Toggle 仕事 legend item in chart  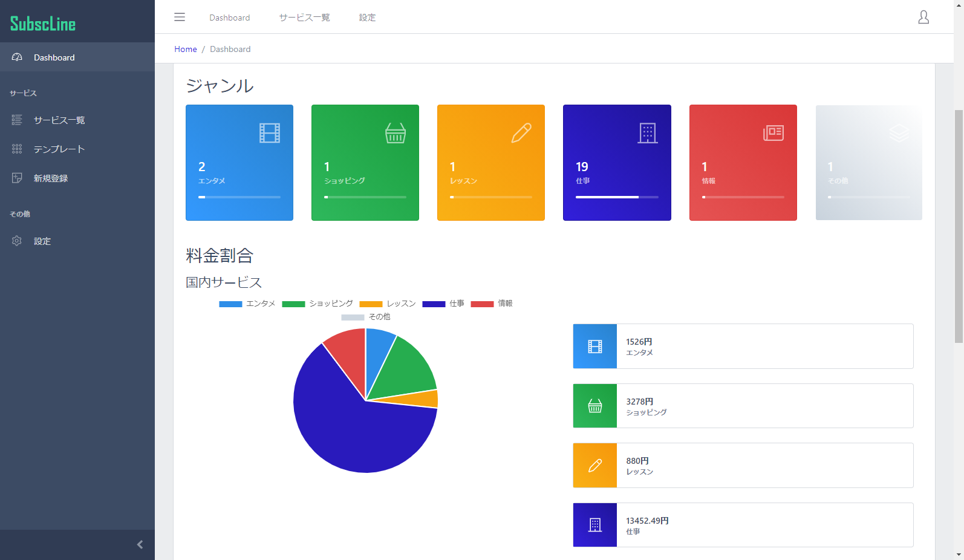[443, 304]
